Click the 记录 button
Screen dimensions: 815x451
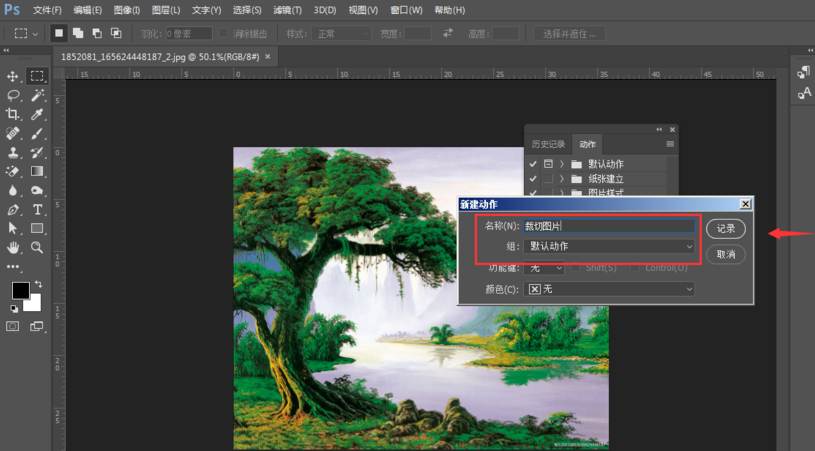point(726,229)
